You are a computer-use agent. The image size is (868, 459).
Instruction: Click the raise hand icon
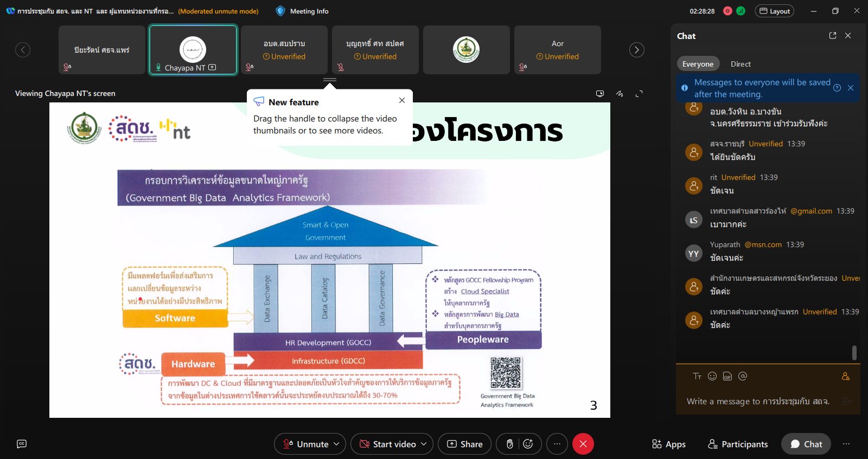coord(509,444)
